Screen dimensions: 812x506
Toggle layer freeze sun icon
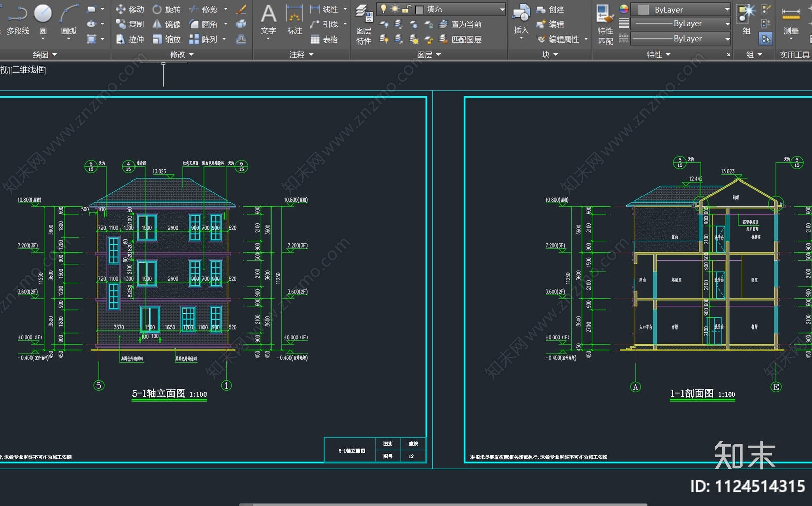pyautogui.click(x=395, y=9)
